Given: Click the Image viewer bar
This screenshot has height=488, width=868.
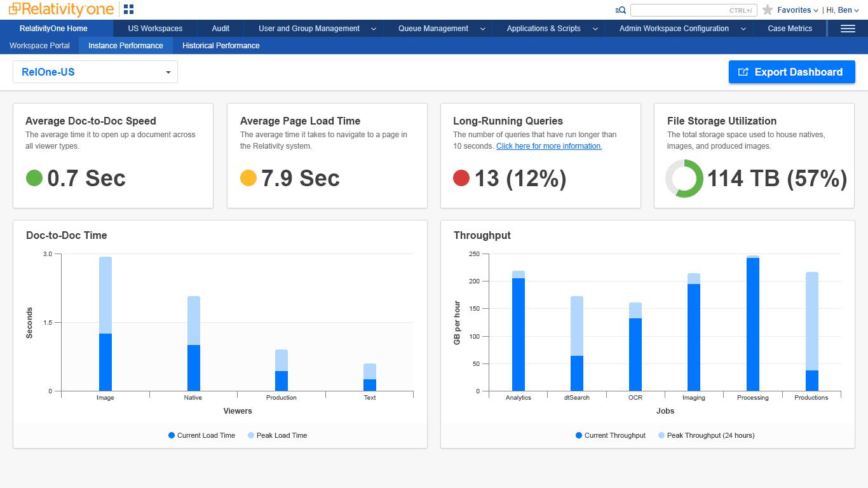Looking at the screenshot, I should click(105, 324).
